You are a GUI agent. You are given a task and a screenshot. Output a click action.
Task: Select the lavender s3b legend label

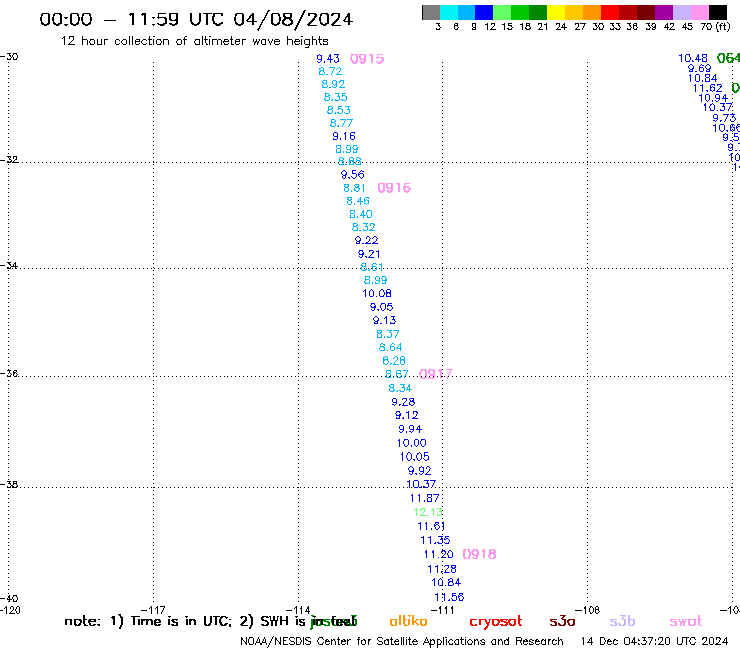pos(622,621)
